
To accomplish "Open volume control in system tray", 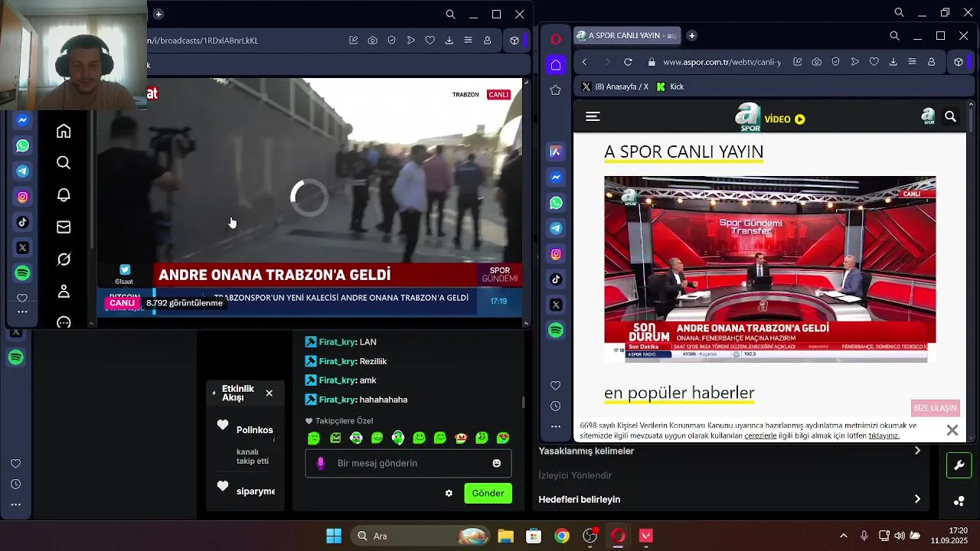I will pyautogui.click(x=900, y=536).
